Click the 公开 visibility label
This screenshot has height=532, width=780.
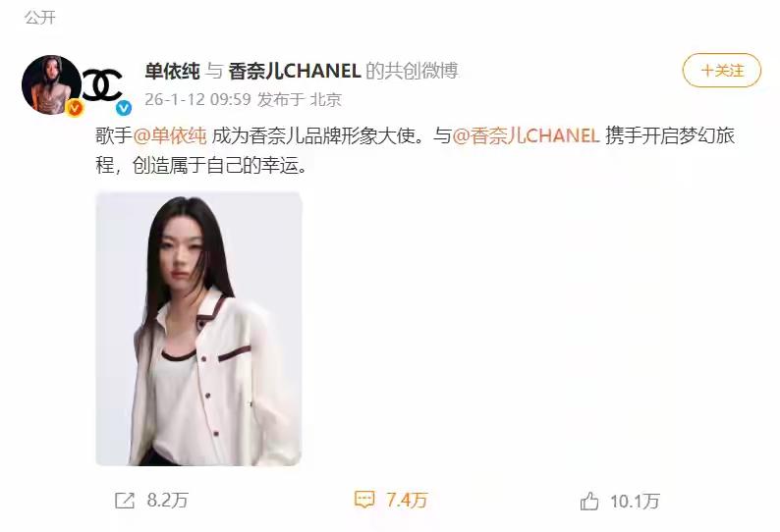(40, 18)
